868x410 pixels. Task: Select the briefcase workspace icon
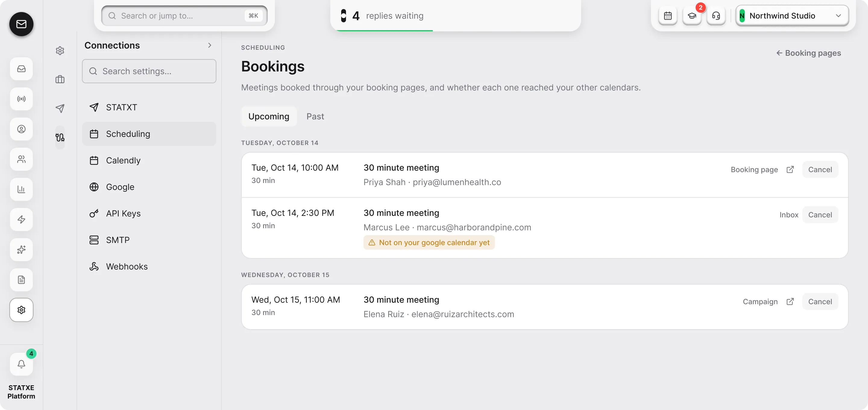point(60,80)
